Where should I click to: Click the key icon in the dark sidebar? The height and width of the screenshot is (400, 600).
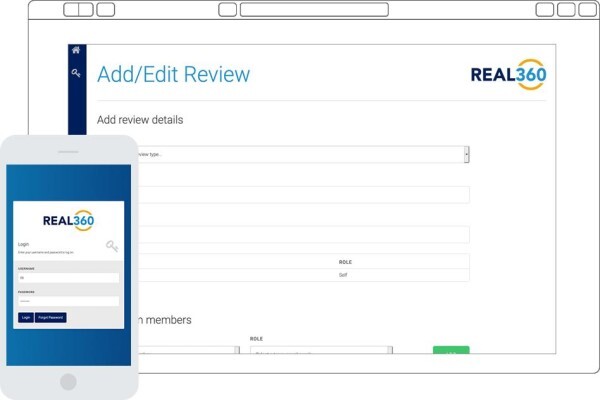coord(76,73)
